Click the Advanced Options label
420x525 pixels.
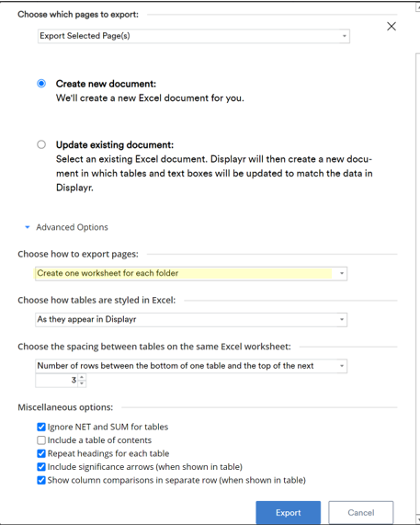point(72,227)
